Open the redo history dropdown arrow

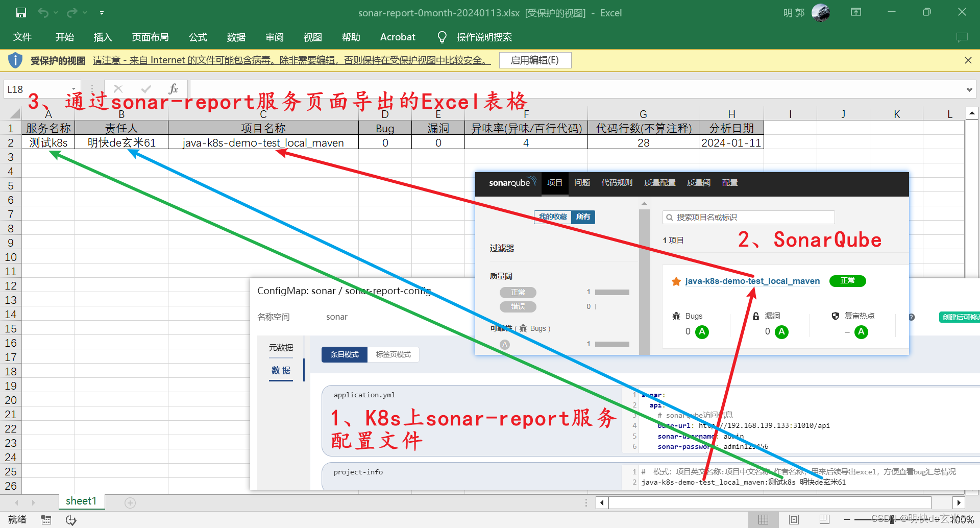click(x=85, y=13)
